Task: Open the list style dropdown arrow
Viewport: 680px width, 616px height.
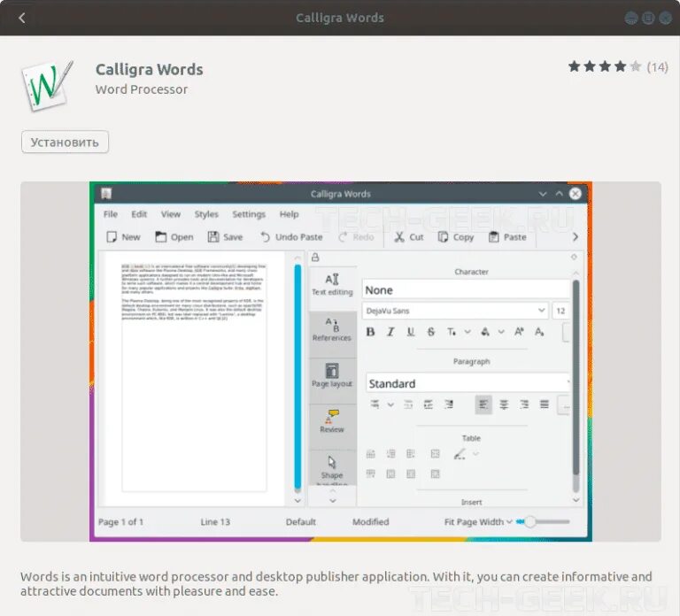Action: click(x=390, y=404)
